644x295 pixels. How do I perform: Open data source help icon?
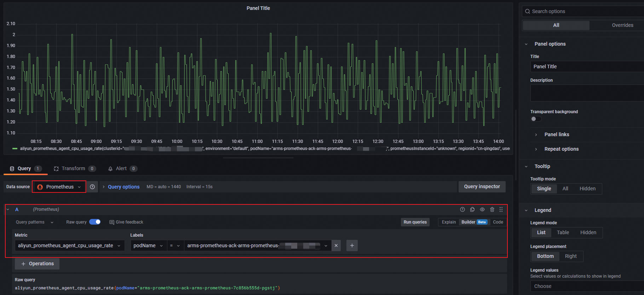click(92, 187)
